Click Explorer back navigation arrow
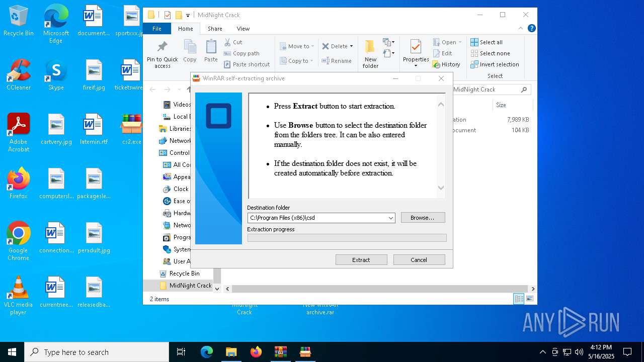Image resolution: width=644 pixels, height=362 pixels. [x=152, y=89]
